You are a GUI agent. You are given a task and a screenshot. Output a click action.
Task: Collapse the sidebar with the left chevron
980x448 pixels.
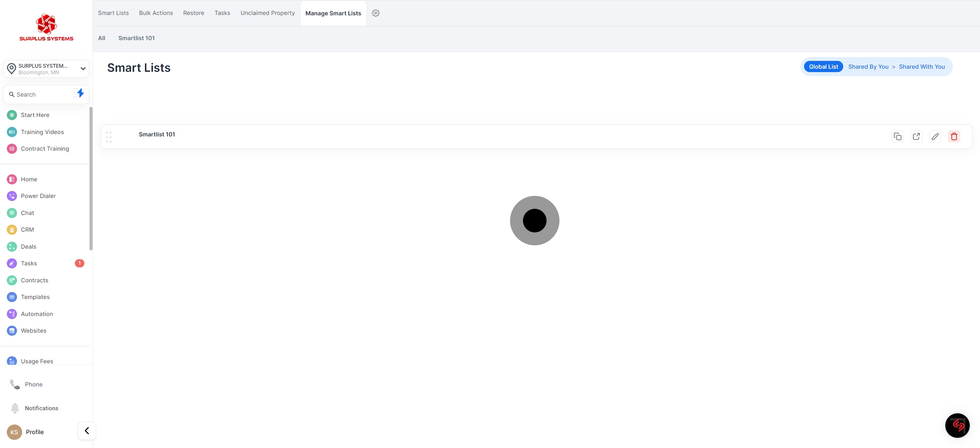[x=87, y=431]
